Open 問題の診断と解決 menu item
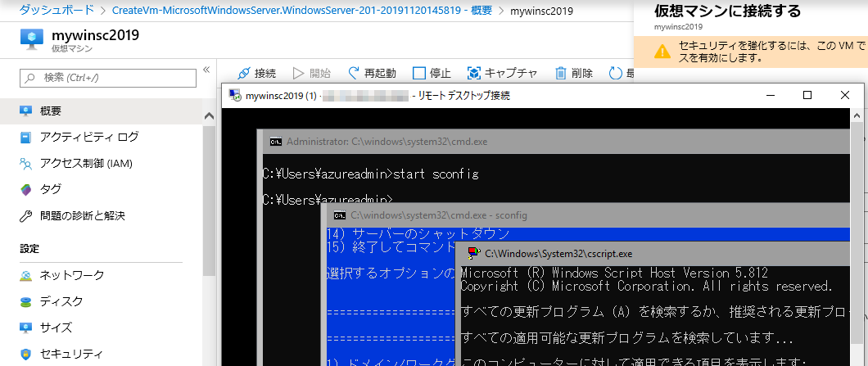Screen dimensions: 868x366 tap(101, 216)
